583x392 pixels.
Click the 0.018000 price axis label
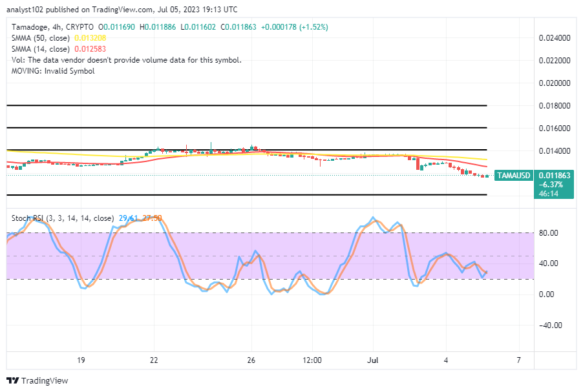tap(555, 106)
